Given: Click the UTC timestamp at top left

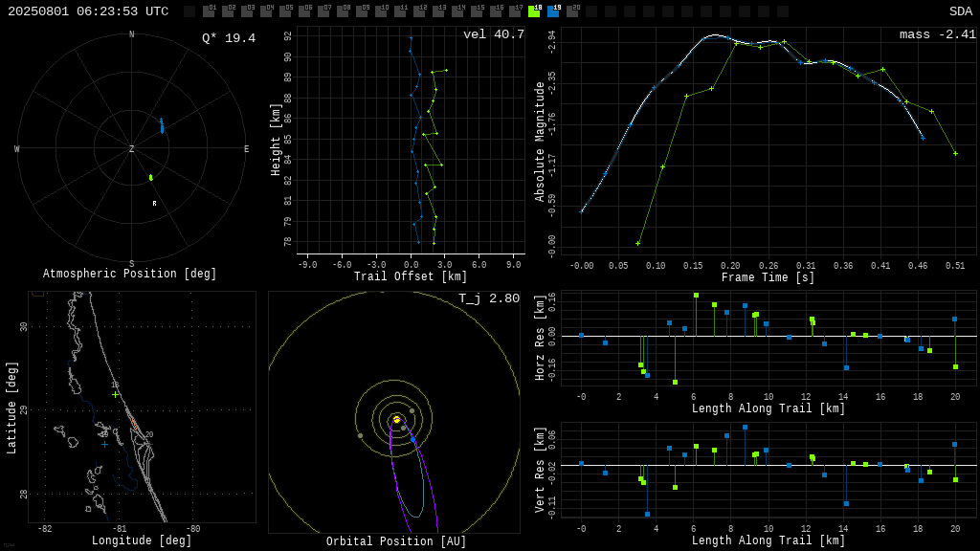Looking at the screenshot, I should [88, 11].
